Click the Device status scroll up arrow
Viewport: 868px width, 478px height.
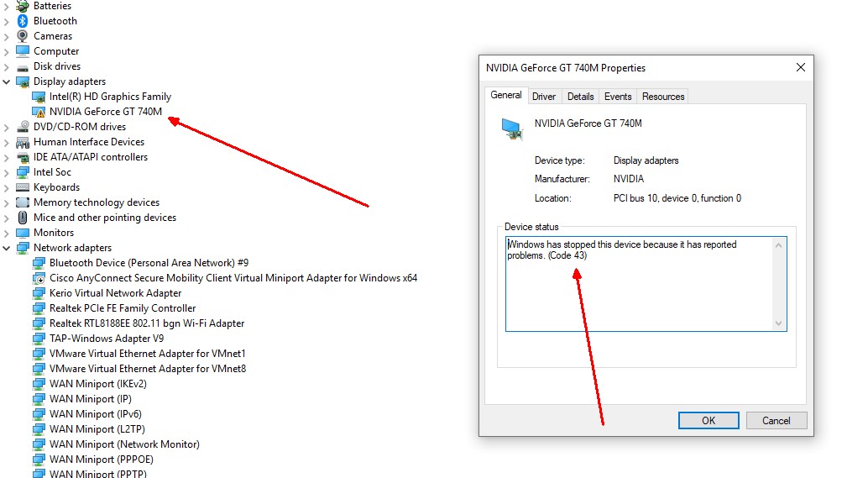[x=778, y=245]
